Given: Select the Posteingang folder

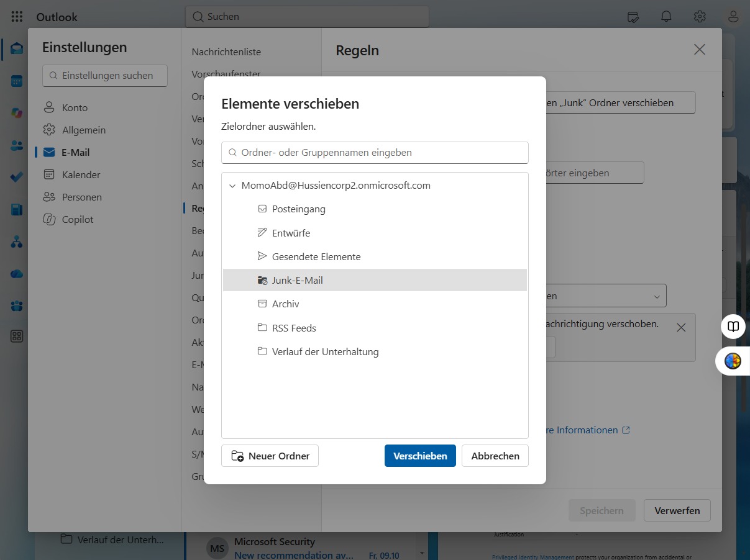Looking at the screenshot, I should point(375,209).
